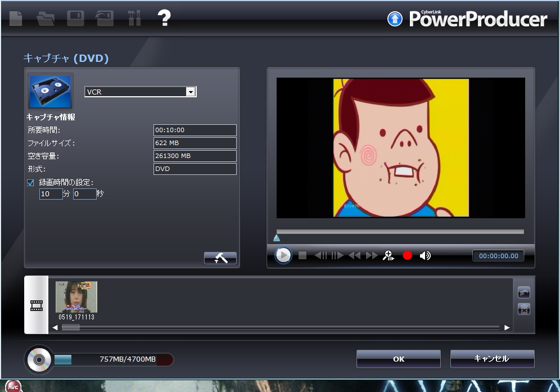The image size is (560, 392).
Task: Click the PowerProducer logo text
Action: 478,19
